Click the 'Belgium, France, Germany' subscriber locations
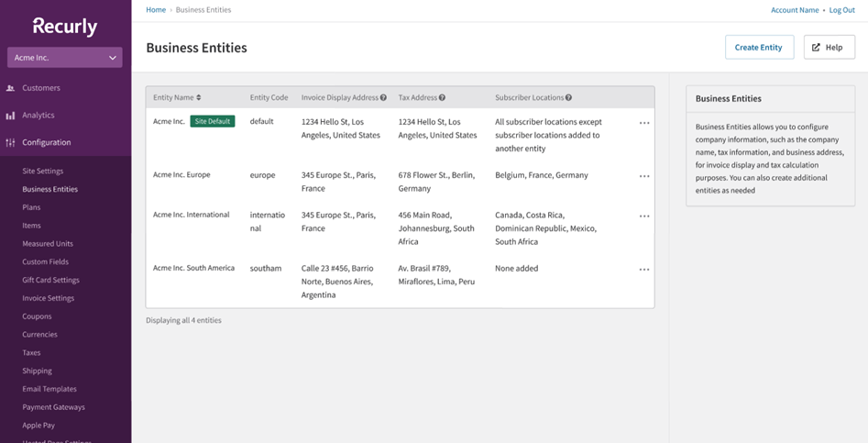The image size is (868, 443). [542, 175]
